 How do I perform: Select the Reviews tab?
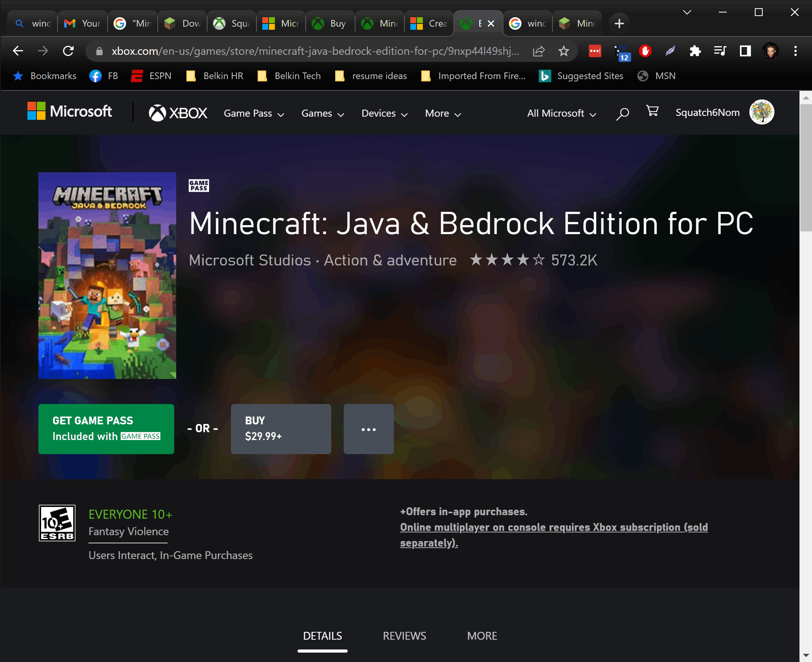point(404,636)
